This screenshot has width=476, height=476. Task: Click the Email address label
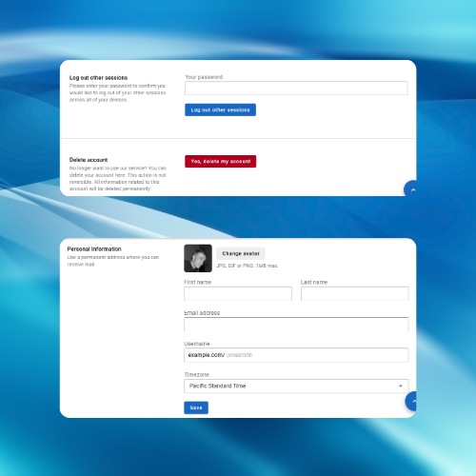pyautogui.click(x=202, y=313)
